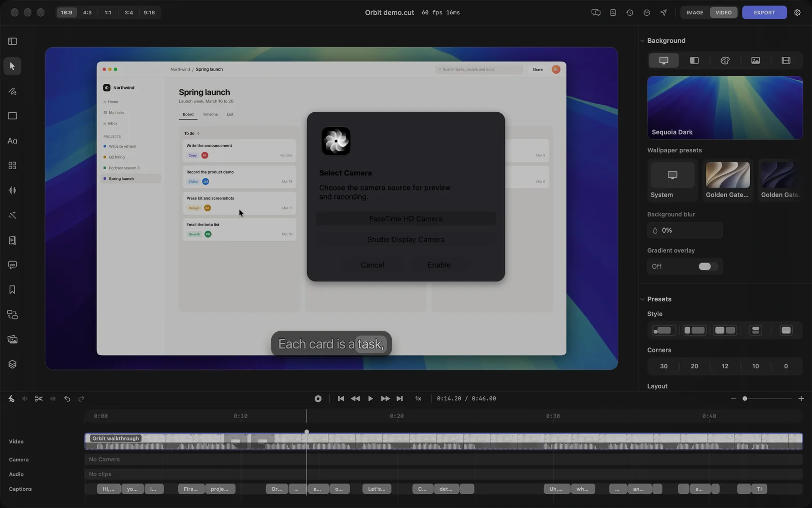Select the 9:16 aspect ratio

click(149, 13)
